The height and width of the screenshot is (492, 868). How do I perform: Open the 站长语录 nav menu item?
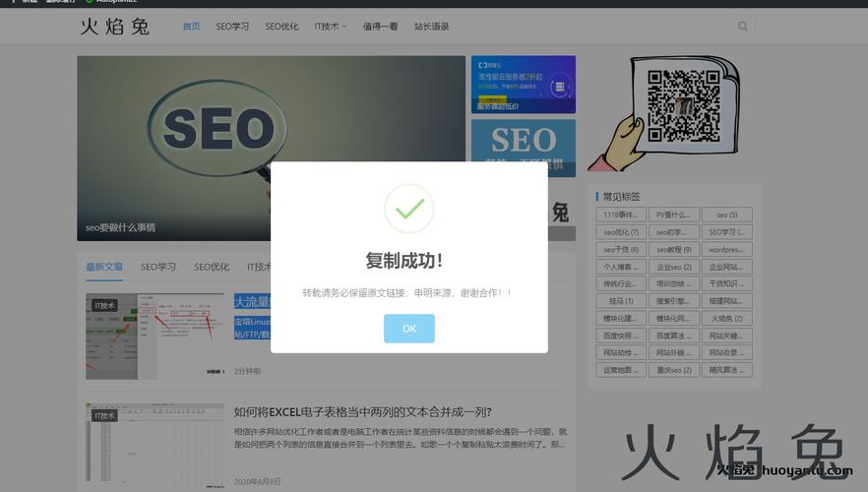(431, 26)
